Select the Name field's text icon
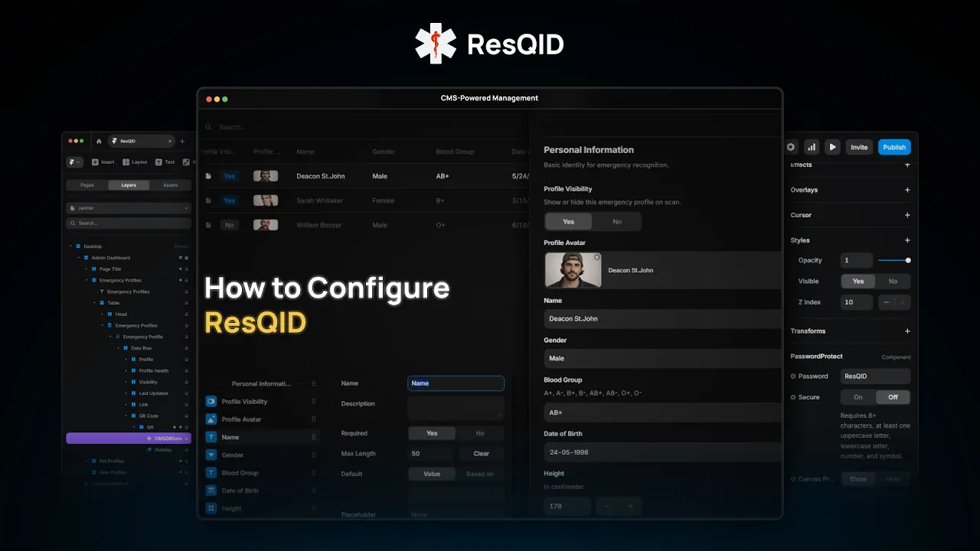This screenshot has height=551, width=980. (x=211, y=437)
